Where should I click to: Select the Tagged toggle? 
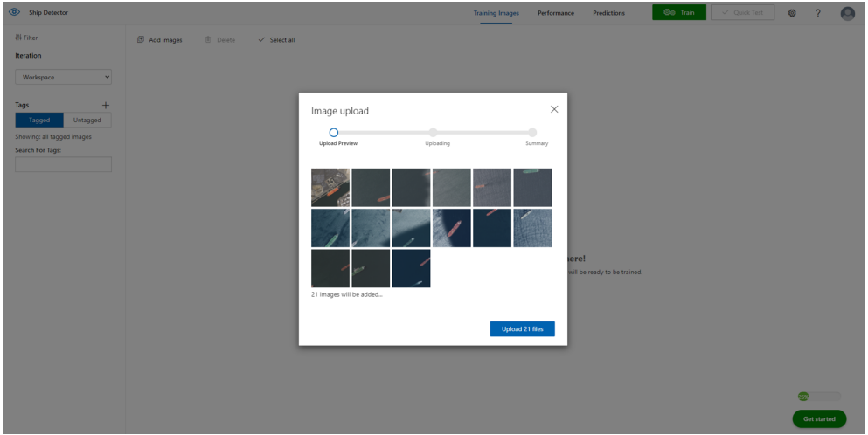[39, 120]
